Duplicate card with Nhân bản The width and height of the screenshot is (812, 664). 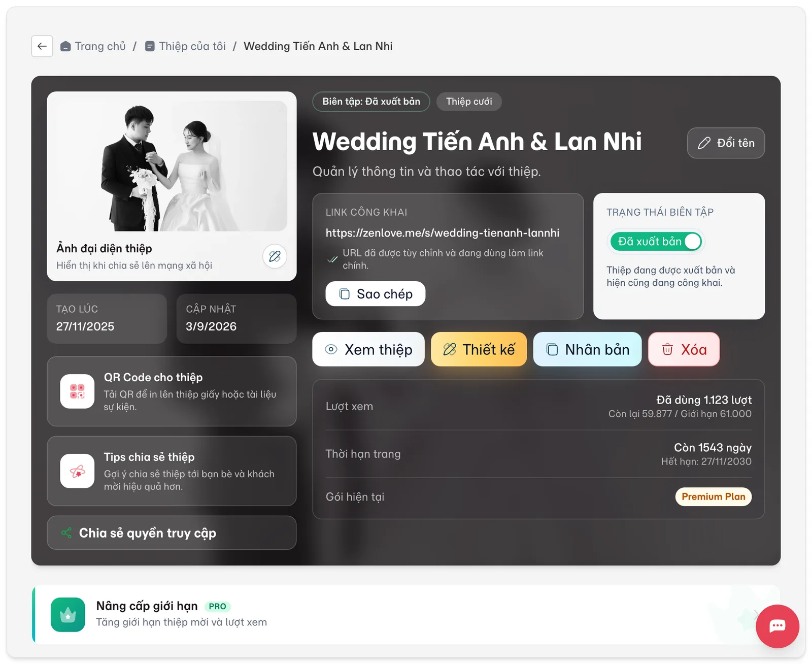[588, 349]
